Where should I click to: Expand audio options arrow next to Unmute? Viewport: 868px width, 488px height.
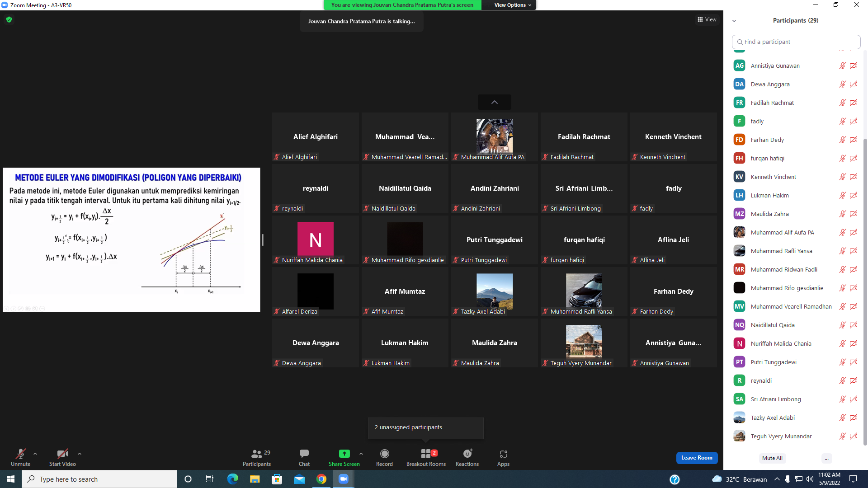tap(35, 454)
